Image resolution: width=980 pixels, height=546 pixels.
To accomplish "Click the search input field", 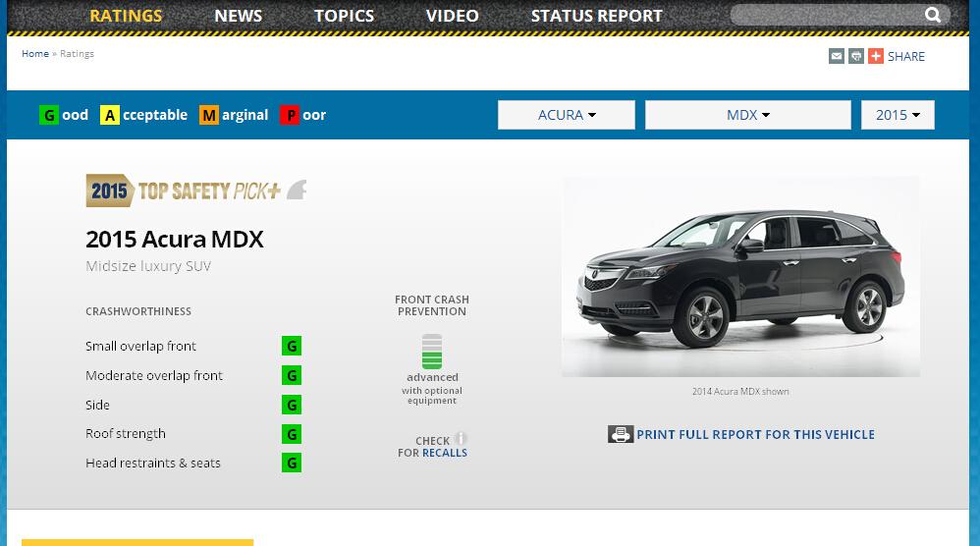I will [x=826, y=15].
